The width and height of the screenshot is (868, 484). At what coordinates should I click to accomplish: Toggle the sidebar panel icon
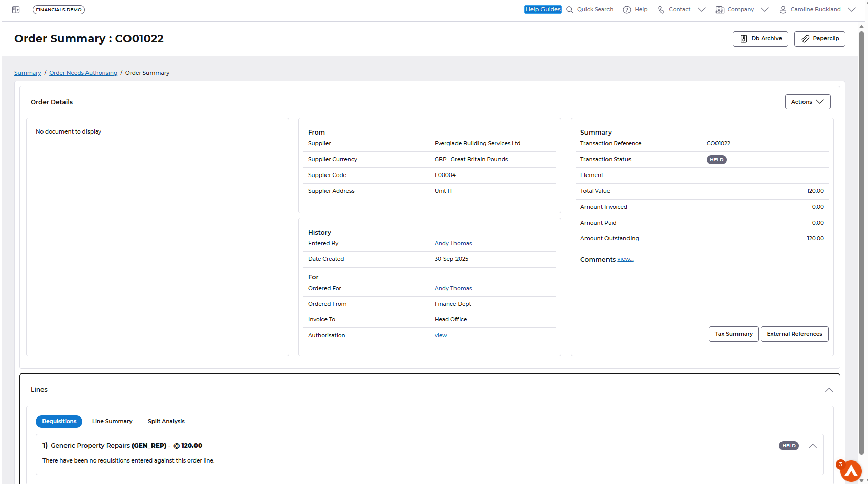[16, 10]
